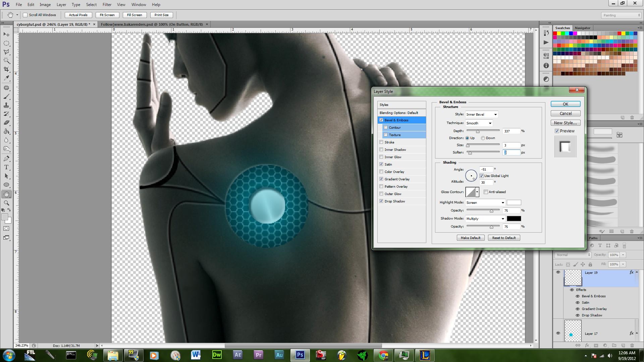Toggle Scroll All Windows checkbox
This screenshot has height=362, width=644.
pyautogui.click(x=25, y=15)
